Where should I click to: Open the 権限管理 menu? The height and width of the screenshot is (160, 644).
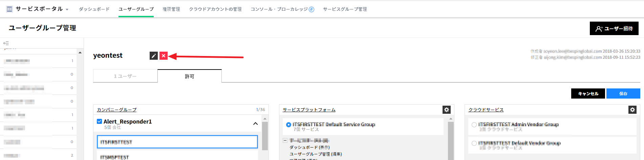coord(171,9)
